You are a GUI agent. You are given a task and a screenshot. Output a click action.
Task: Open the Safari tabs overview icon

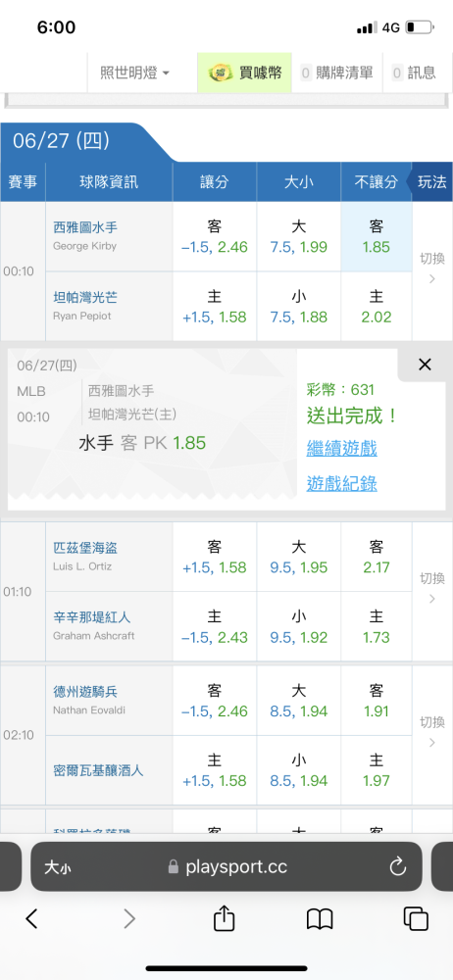pyautogui.click(x=416, y=919)
